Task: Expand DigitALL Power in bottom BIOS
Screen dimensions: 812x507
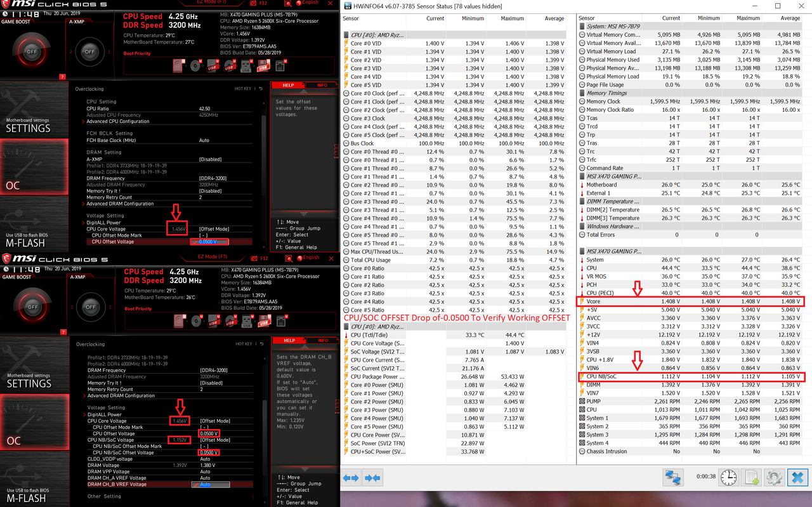Action: [x=103, y=414]
